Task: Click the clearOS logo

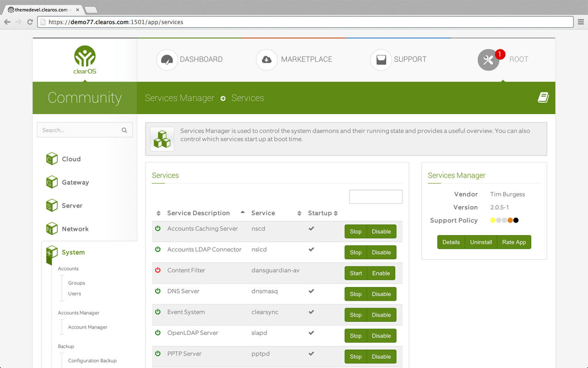Action: (85, 60)
